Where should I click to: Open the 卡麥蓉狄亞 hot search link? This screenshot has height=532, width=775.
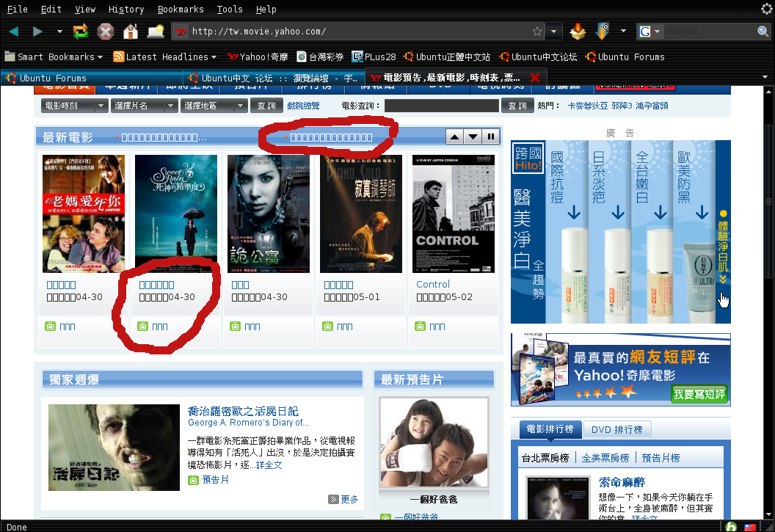(588, 106)
